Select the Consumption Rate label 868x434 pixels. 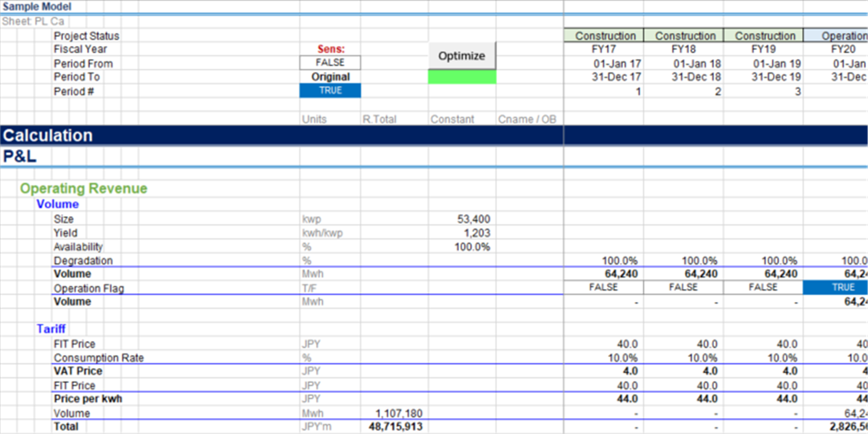(x=99, y=358)
